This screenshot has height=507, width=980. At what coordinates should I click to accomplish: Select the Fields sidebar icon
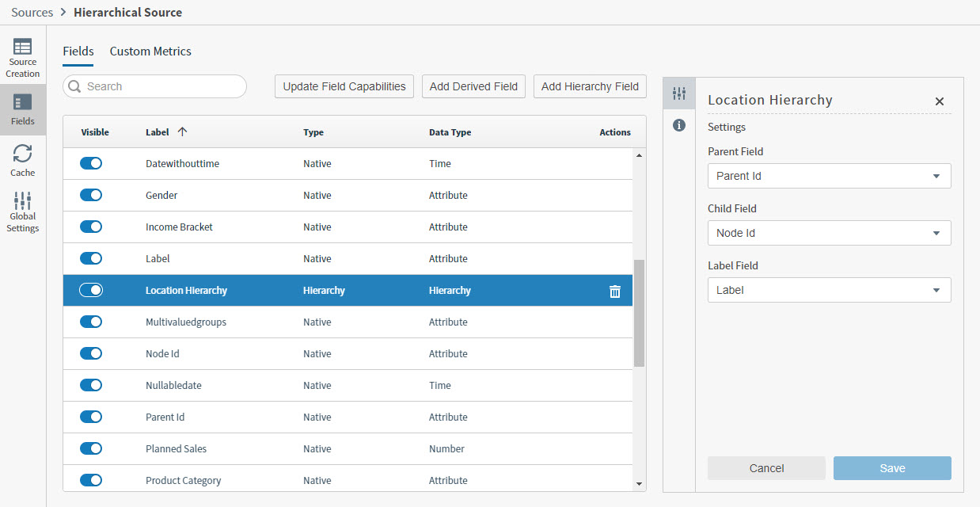22,110
